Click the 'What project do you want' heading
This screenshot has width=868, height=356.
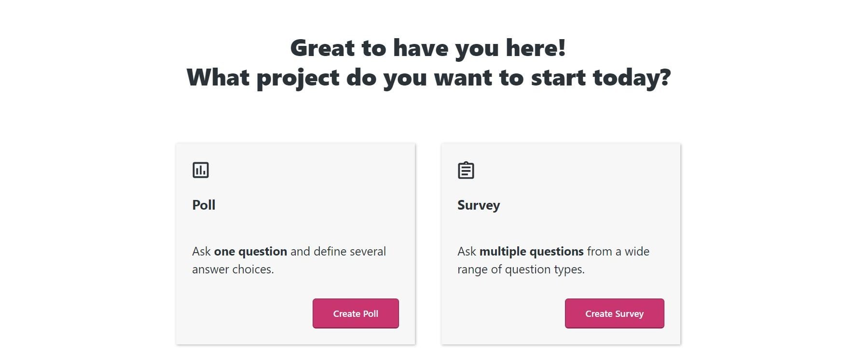point(429,77)
